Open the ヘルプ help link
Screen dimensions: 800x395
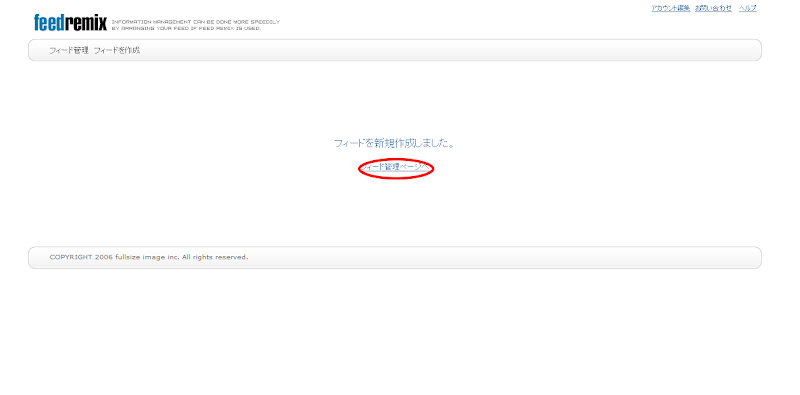747,8
